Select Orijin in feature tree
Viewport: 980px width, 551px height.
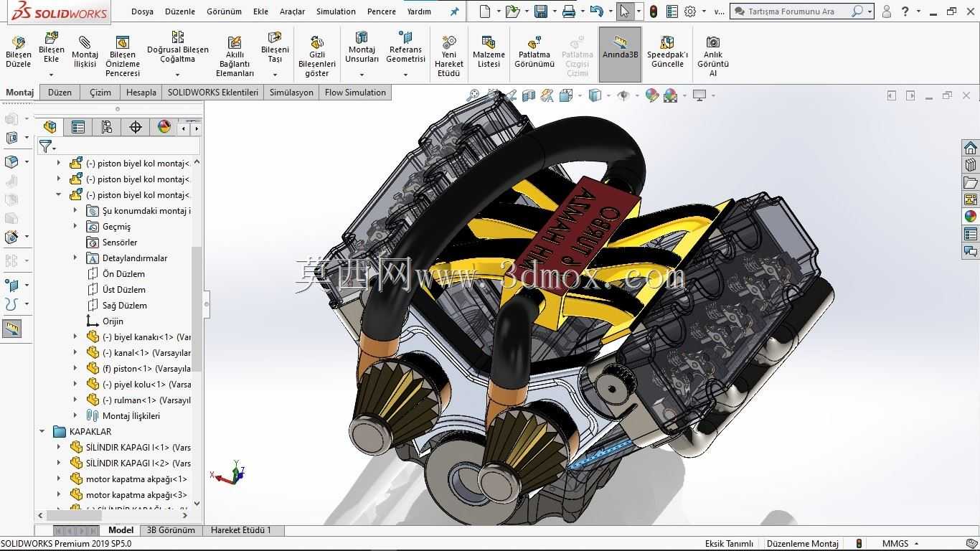[113, 321]
